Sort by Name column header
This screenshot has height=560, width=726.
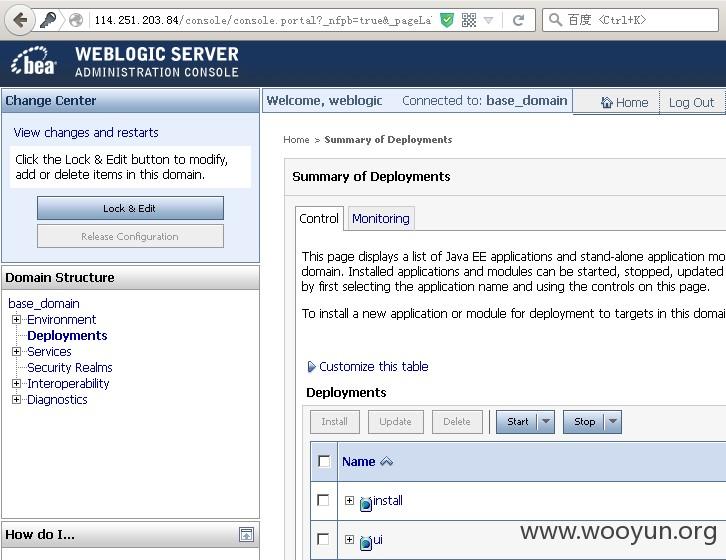tap(358, 461)
